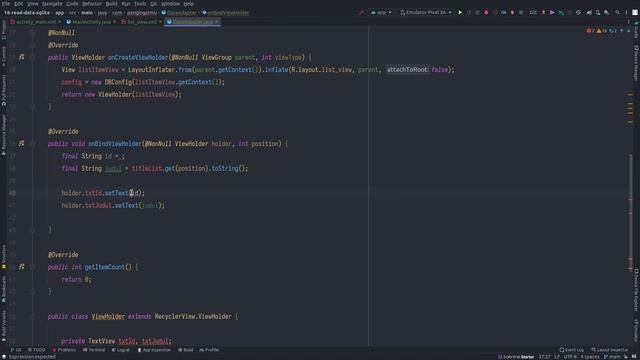This screenshot has height=360, width=640.
Task: Click the app breadcrumb in navigation bar
Action: [60, 13]
